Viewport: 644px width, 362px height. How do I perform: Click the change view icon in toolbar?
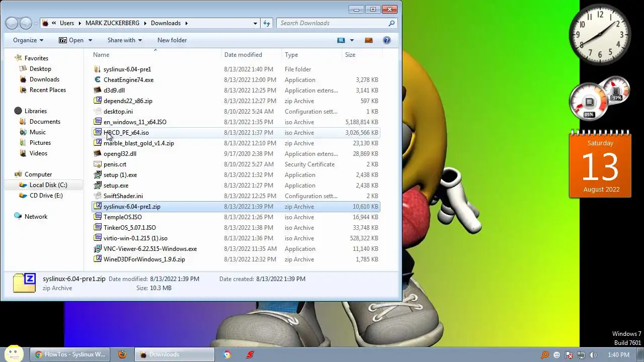(341, 40)
